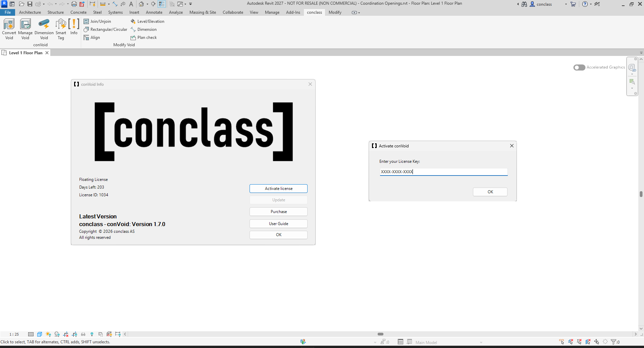The width and height of the screenshot is (644, 348).
Task: Click the Detail Level icon in view bar
Action: [31, 334]
